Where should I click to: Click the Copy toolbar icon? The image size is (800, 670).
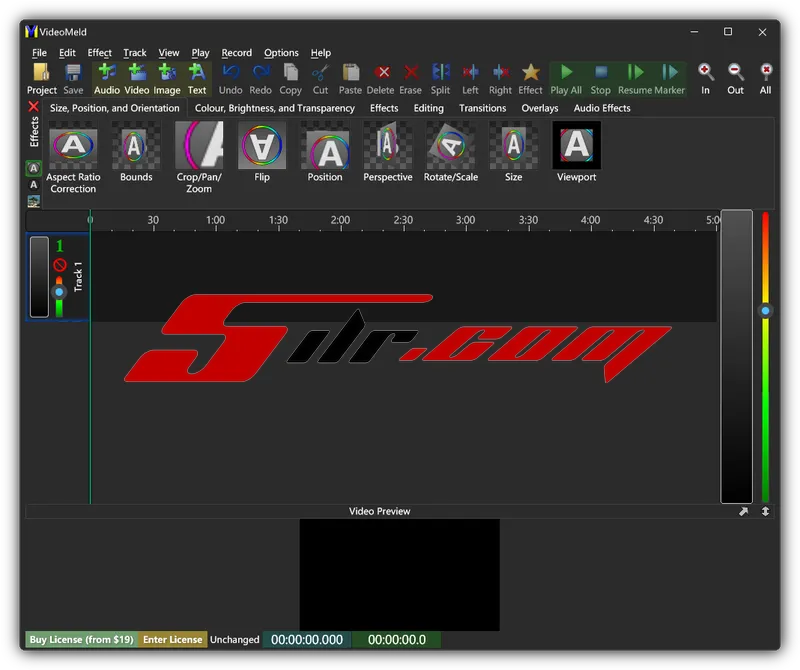pos(290,79)
